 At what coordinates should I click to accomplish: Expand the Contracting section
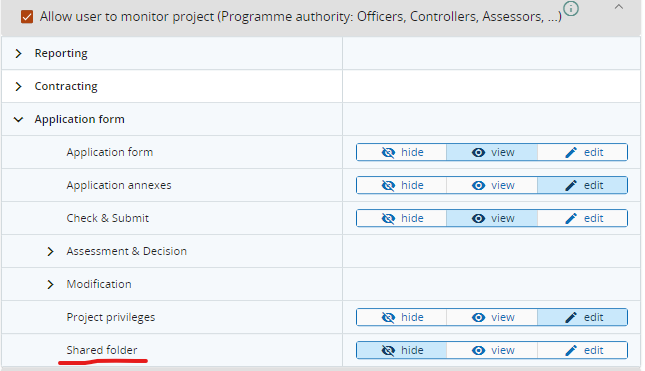click(18, 86)
